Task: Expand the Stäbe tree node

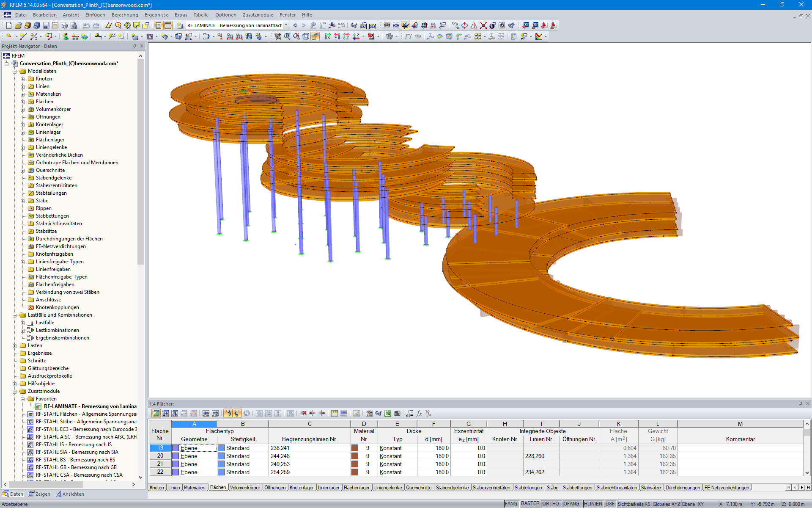Action: (22, 201)
